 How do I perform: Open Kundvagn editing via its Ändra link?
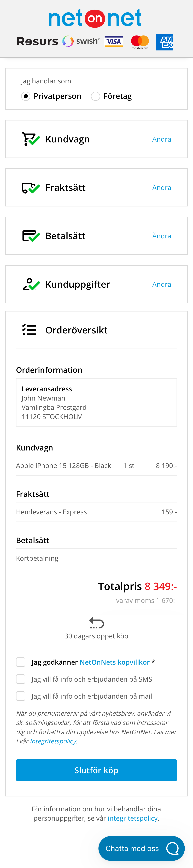pos(162,139)
